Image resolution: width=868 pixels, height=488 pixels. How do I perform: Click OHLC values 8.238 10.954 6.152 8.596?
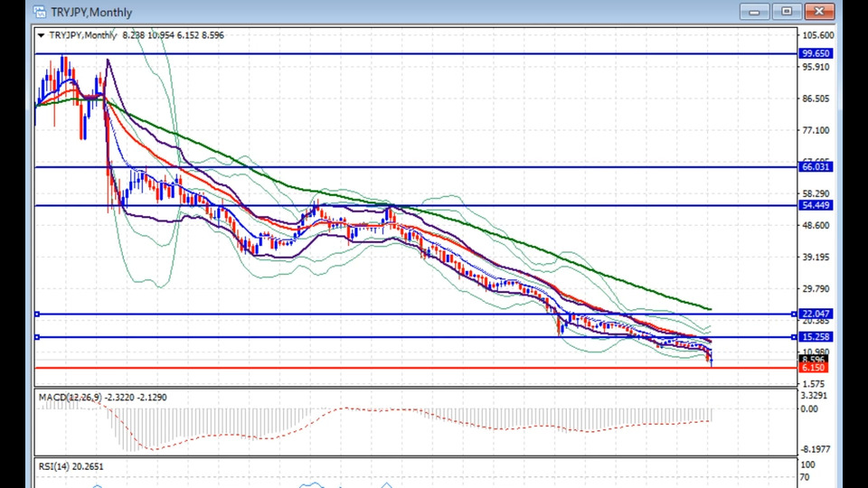coord(174,35)
